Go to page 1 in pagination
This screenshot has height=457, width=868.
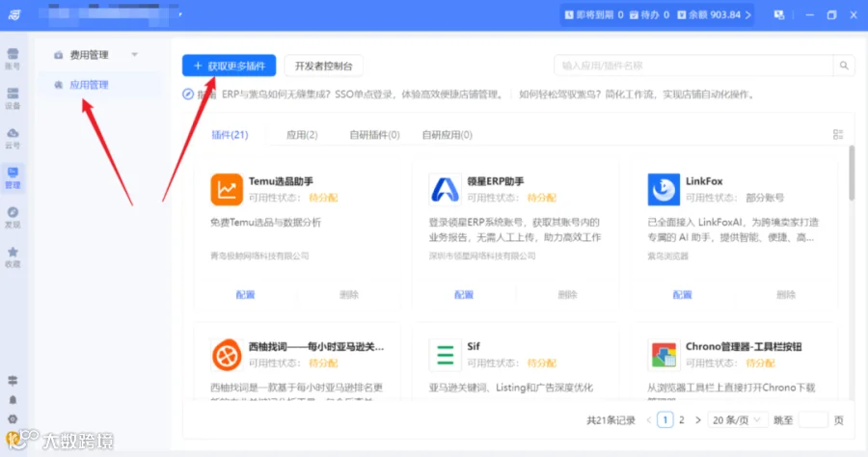click(x=665, y=420)
